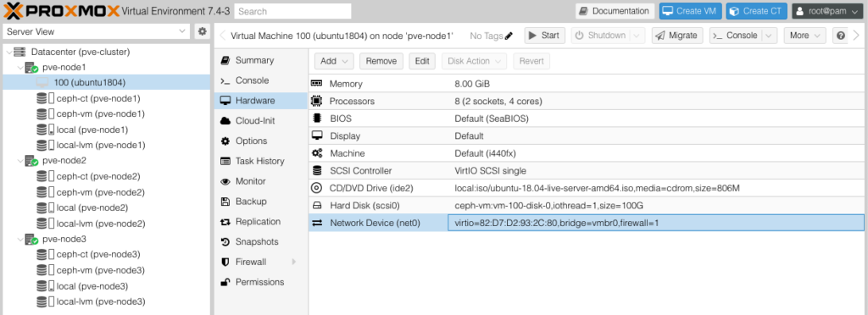Open the More actions dropdown

pos(805,36)
